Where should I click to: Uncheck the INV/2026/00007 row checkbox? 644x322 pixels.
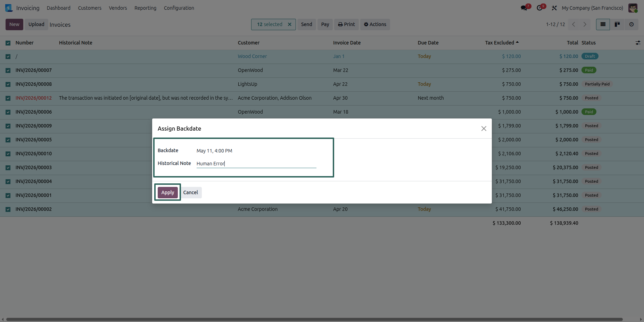8,71
